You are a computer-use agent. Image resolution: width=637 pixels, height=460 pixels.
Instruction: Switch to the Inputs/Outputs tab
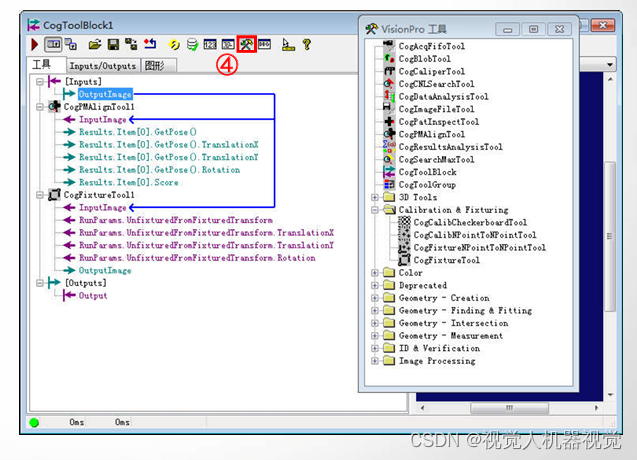pos(103,66)
